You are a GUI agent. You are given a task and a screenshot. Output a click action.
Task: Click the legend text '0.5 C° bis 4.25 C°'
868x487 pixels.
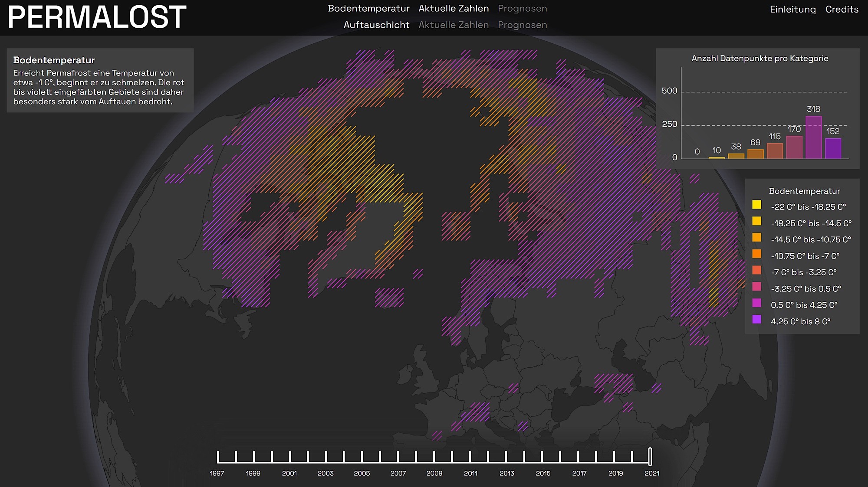tap(804, 305)
